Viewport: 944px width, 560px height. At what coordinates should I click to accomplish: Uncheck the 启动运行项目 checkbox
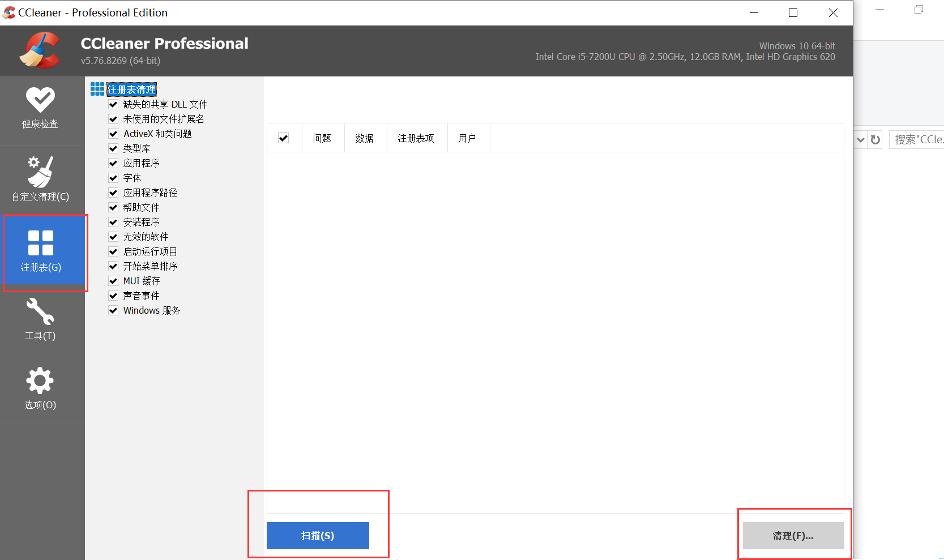113,251
